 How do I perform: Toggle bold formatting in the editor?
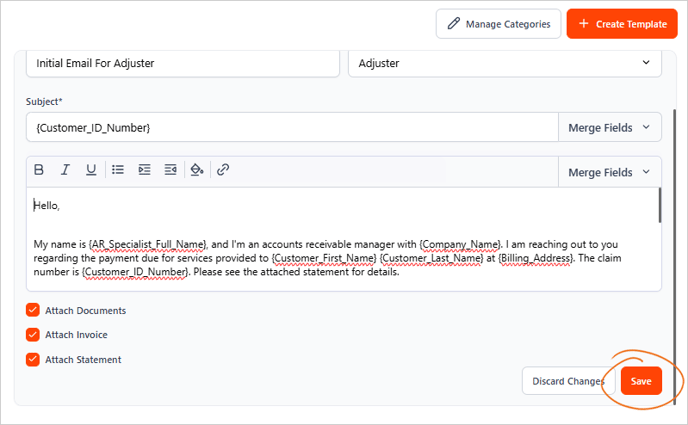click(x=40, y=170)
